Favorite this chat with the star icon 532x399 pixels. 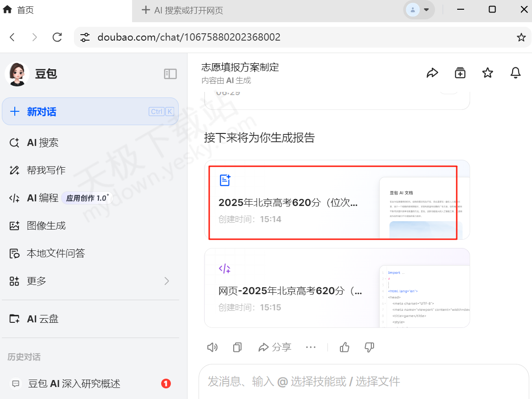pyautogui.click(x=488, y=73)
